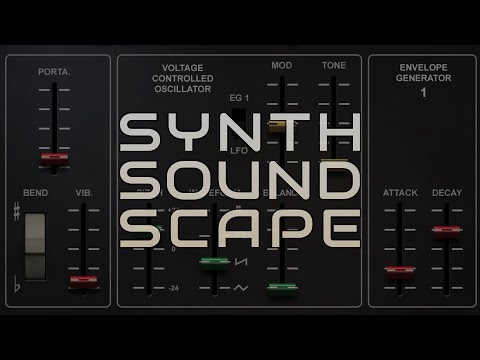The height and width of the screenshot is (360, 480).
Task: Click the green Waveform slider handle
Action: [215, 263]
